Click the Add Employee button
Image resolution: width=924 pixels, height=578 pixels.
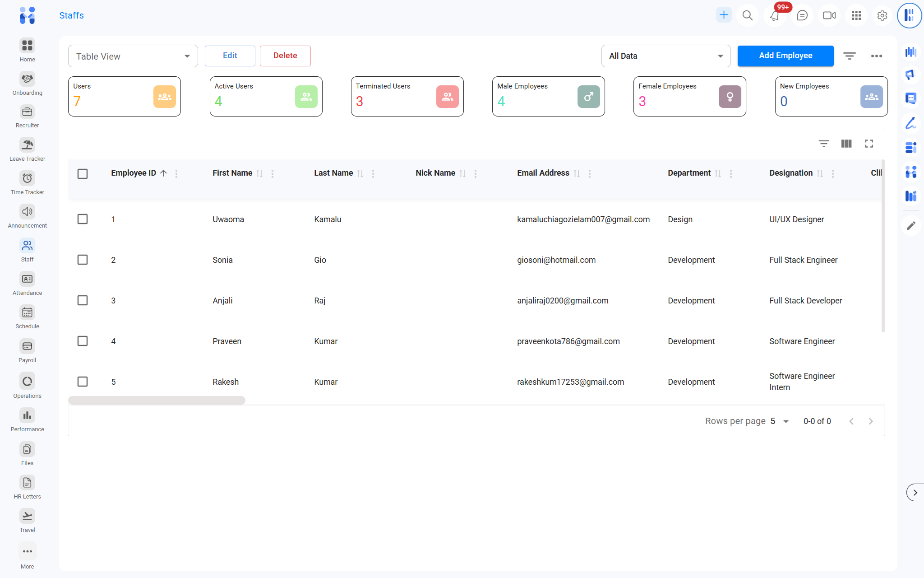tap(785, 56)
